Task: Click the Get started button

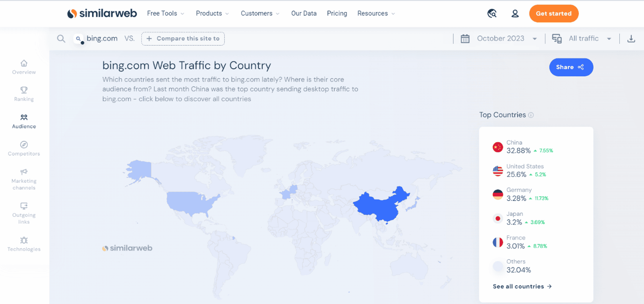Action: pyautogui.click(x=554, y=14)
